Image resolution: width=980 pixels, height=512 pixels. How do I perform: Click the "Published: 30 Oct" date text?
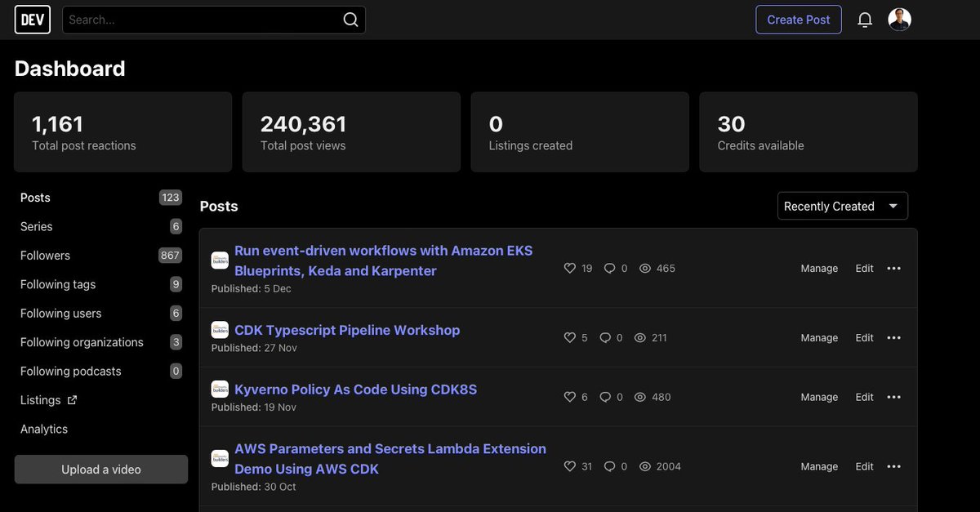(x=253, y=487)
